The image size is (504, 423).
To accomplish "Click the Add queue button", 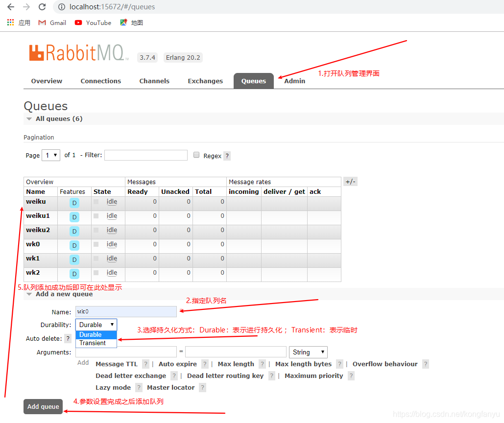I will pos(43,406).
